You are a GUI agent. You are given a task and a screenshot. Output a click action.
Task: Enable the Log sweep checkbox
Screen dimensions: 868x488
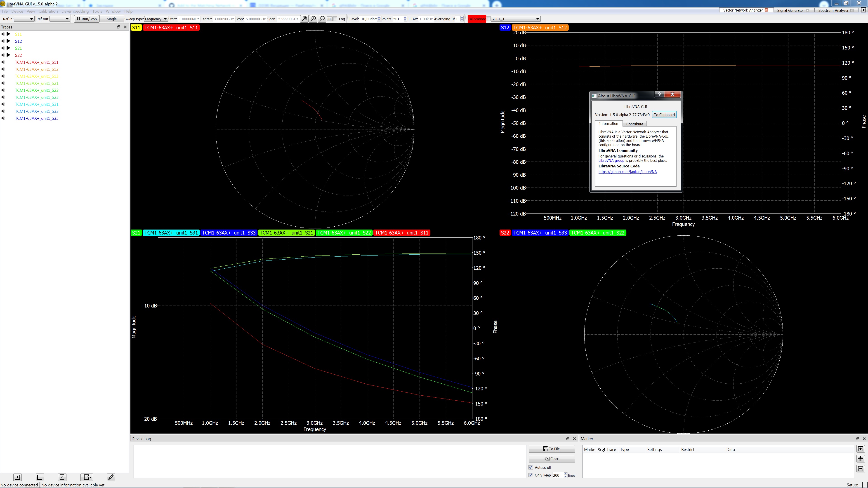(335, 19)
